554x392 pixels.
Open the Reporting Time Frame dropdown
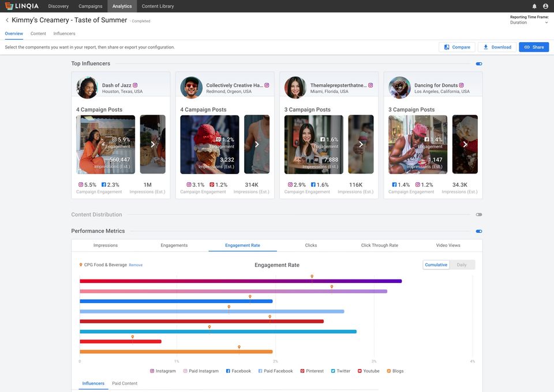(x=529, y=22)
